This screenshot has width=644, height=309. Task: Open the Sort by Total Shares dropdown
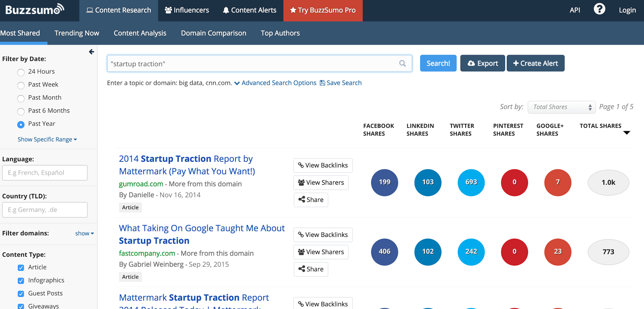point(561,107)
